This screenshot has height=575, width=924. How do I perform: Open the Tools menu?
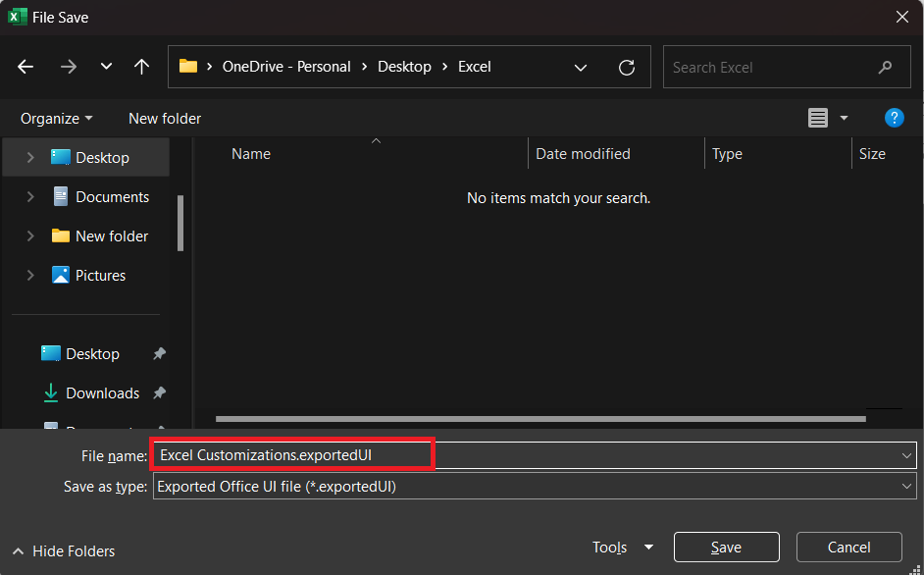[x=622, y=548]
